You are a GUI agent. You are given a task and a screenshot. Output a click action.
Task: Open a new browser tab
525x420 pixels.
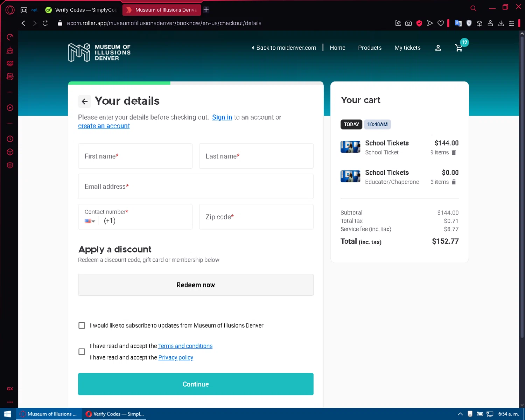(x=206, y=10)
